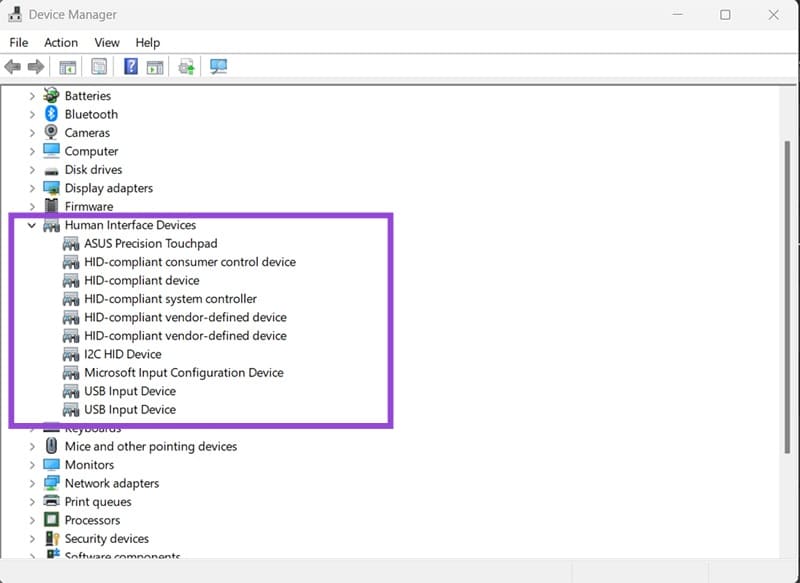
Task: Select the Mice and other pointing devices label
Action: tap(151, 446)
